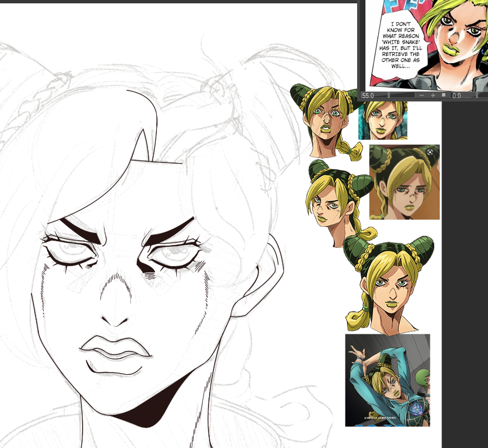Click the small square fit-view icon in sub view

coord(444,95)
